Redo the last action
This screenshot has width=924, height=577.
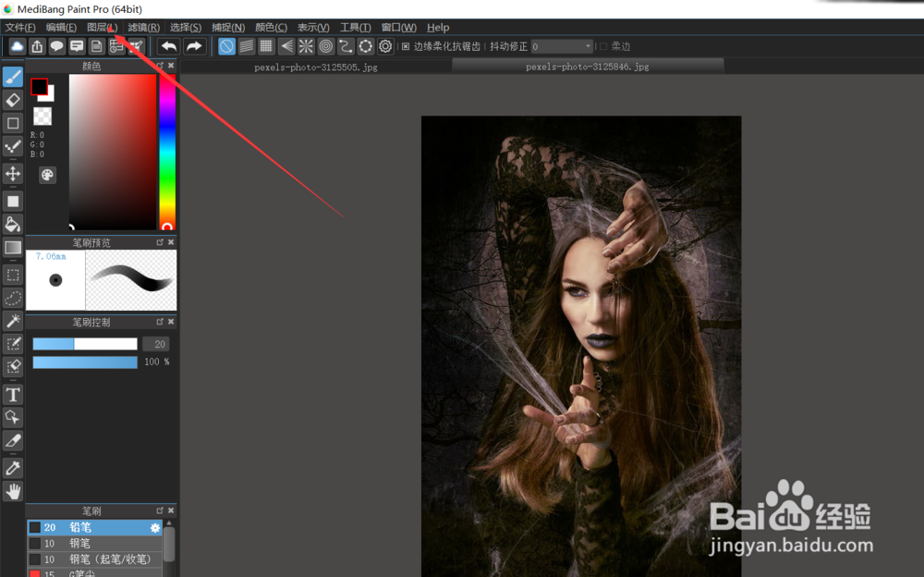pos(193,46)
